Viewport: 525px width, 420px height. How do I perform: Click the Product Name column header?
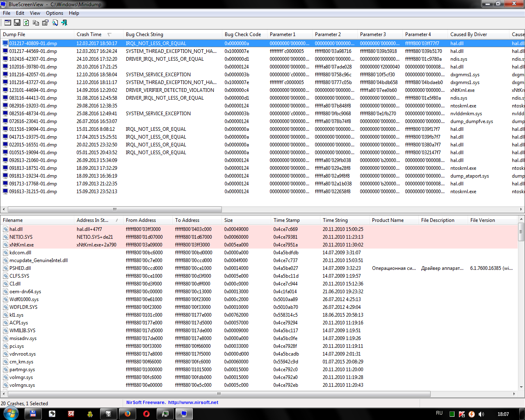pyautogui.click(x=394, y=220)
